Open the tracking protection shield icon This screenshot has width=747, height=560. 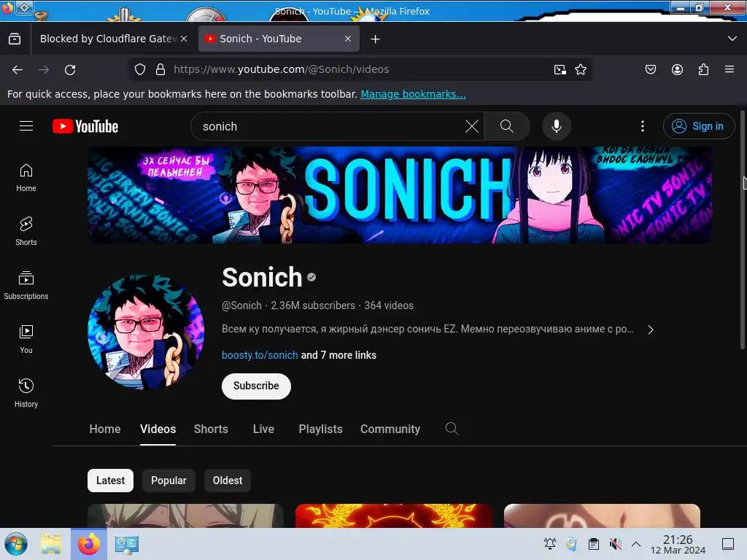click(139, 69)
